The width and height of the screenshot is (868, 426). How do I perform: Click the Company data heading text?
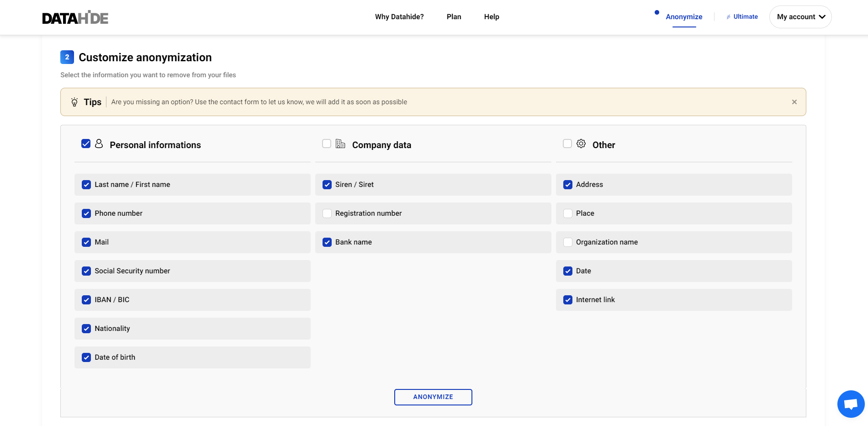pos(381,145)
